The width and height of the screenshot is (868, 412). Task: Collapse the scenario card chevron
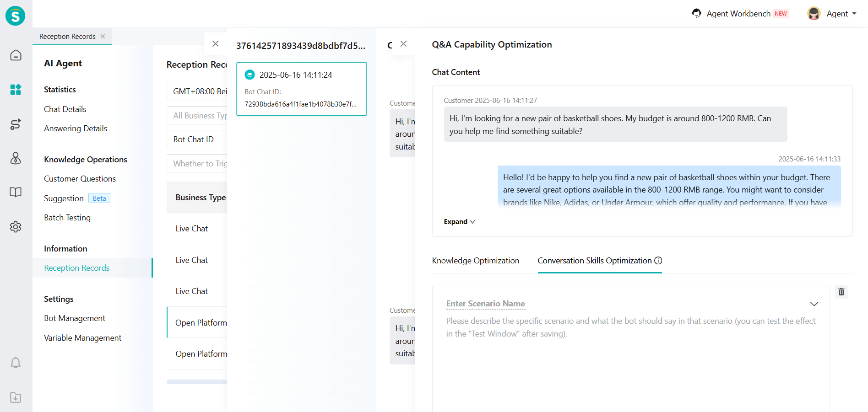pos(814,304)
